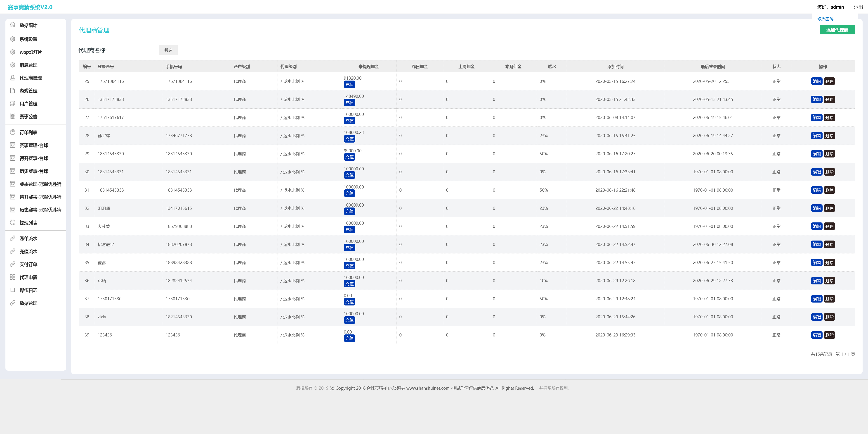Go to 历史赛事-冠军优胜猜 in the sidebar
This screenshot has height=434, width=868.
[x=40, y=210]
